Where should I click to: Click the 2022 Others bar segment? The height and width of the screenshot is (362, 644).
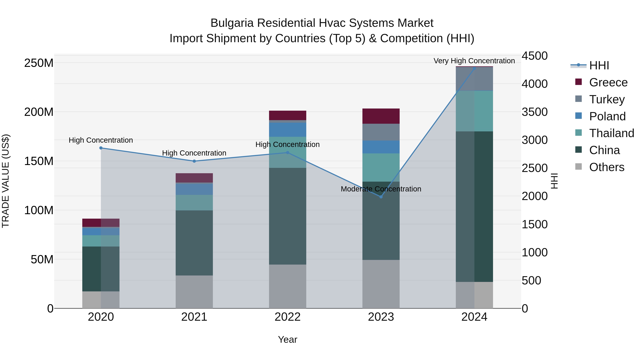[x=287, y=286]
